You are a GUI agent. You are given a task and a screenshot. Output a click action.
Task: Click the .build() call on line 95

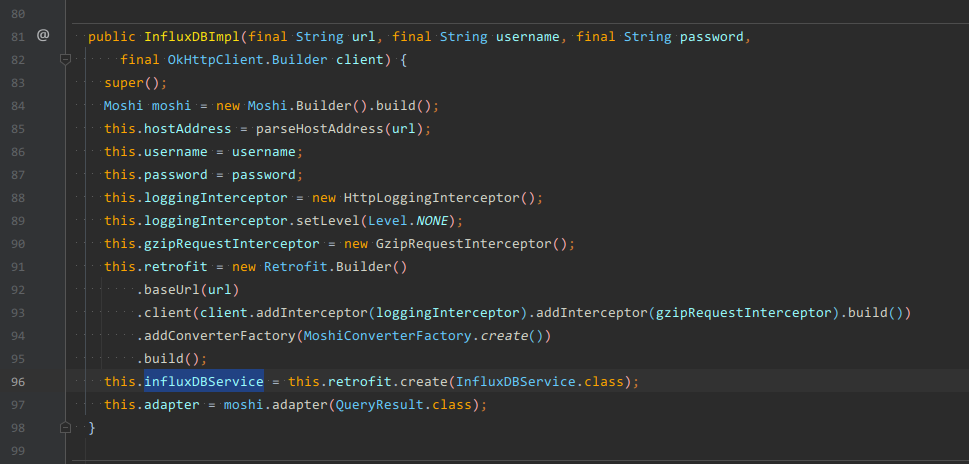pos(167,359)
